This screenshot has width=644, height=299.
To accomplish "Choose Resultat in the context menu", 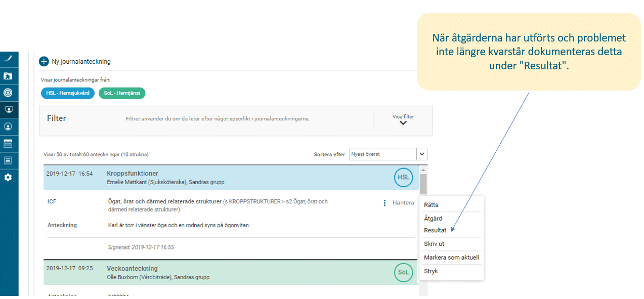I will click(x=435, y=230).
